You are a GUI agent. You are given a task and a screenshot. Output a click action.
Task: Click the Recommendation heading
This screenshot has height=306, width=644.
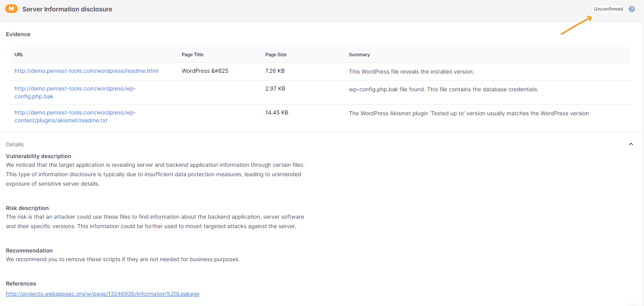click(29, 251)
